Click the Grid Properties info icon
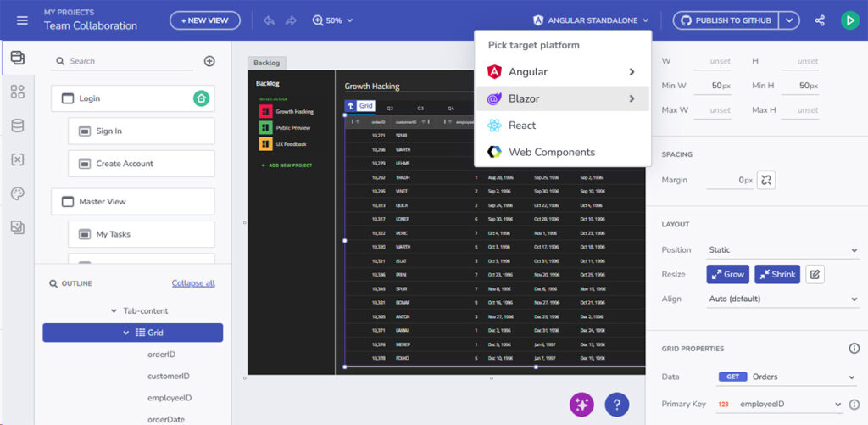 (854, 349)
